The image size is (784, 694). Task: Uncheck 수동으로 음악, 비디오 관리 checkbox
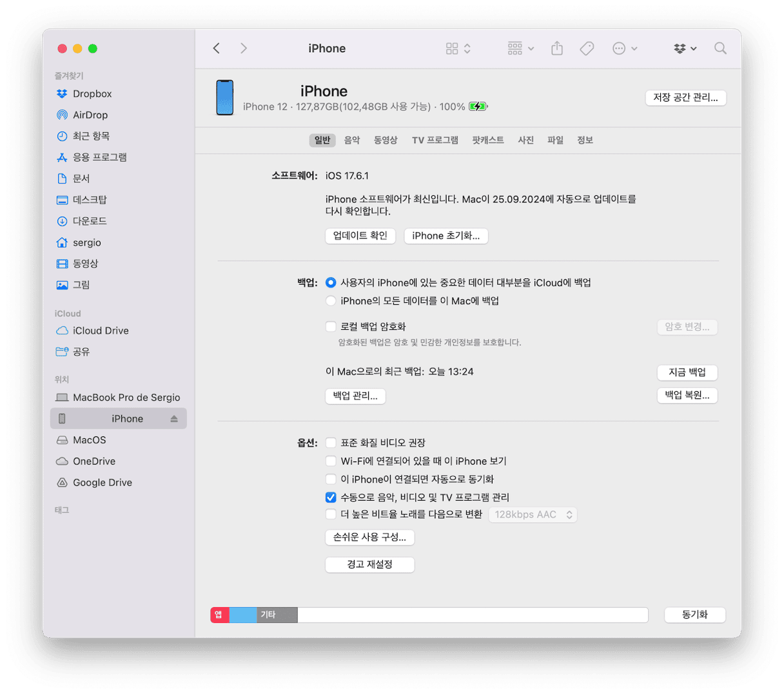point(331,497)
